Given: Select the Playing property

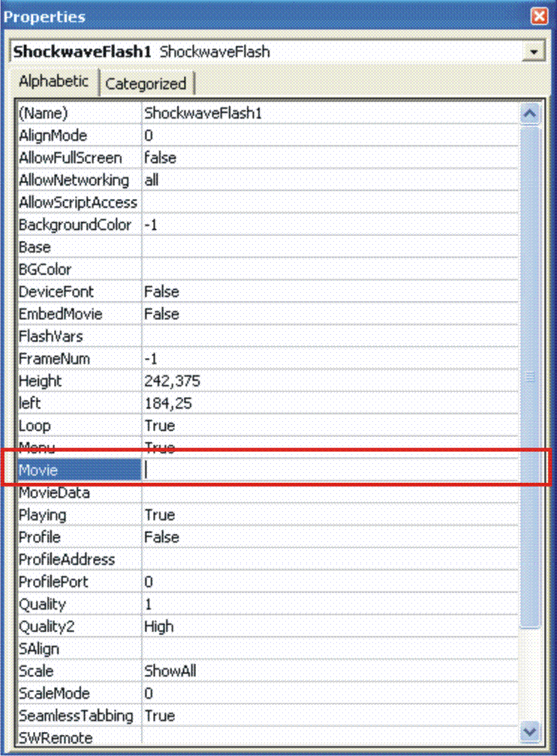Looking at the screenshot, I should pyautogui.click(x=79, y=514).
